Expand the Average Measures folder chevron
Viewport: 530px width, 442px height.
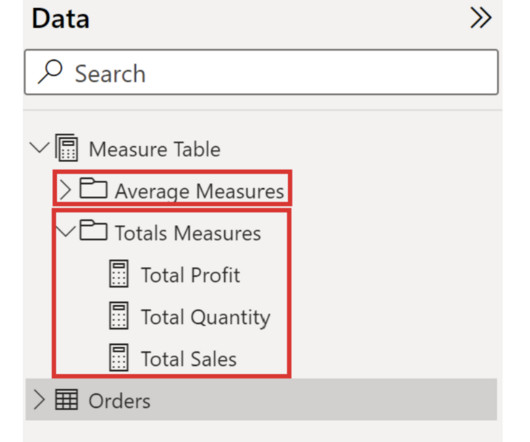pos(65,190)
